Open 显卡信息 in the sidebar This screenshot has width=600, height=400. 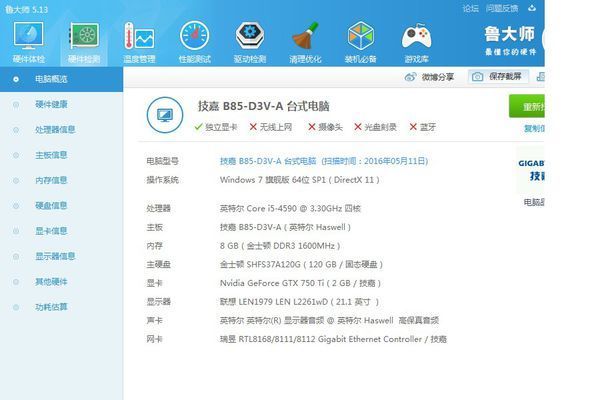pyautogui.click(x=51, y=231)
